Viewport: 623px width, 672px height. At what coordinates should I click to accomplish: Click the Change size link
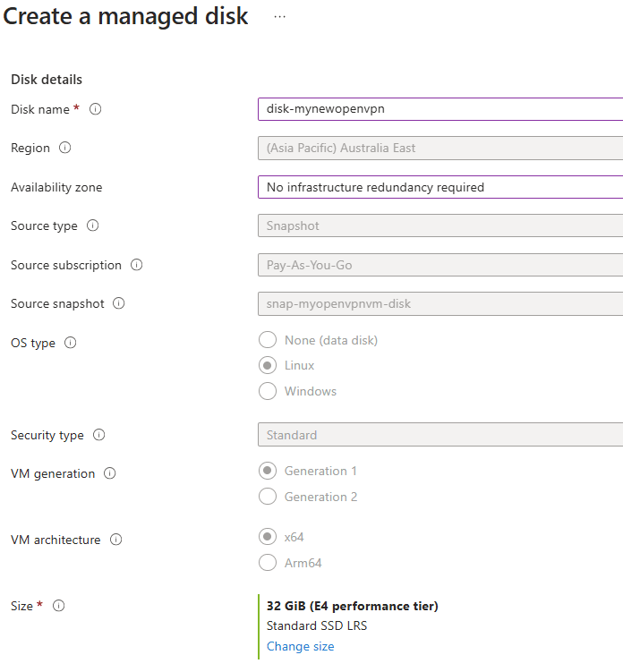(x=300, y=646)
